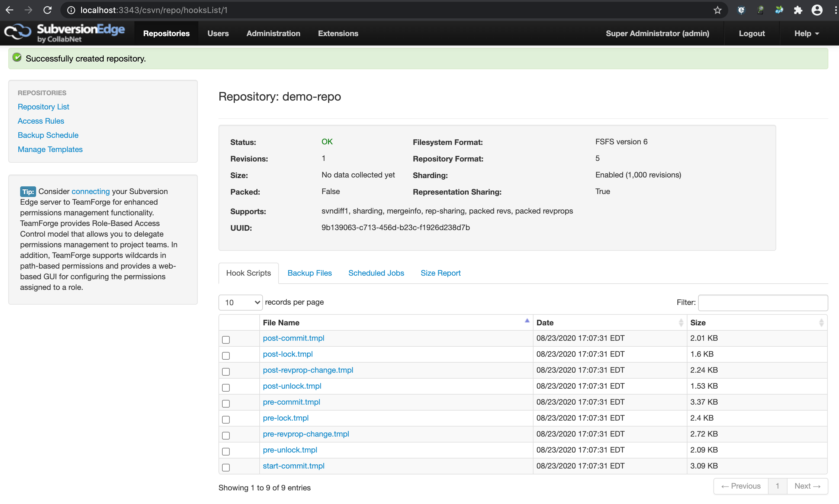This screenshot has height=504, width=839.
Task: Go to Access Rules page
Action: click(x=41, y=121)
